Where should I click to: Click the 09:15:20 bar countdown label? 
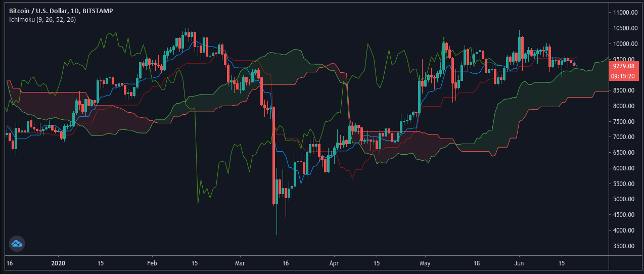624,76
